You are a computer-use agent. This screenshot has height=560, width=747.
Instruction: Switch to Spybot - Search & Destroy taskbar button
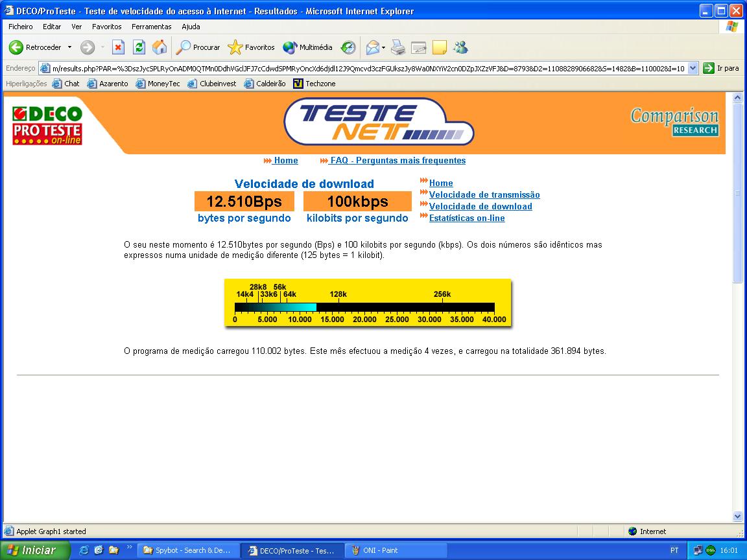tap(187, 550)
